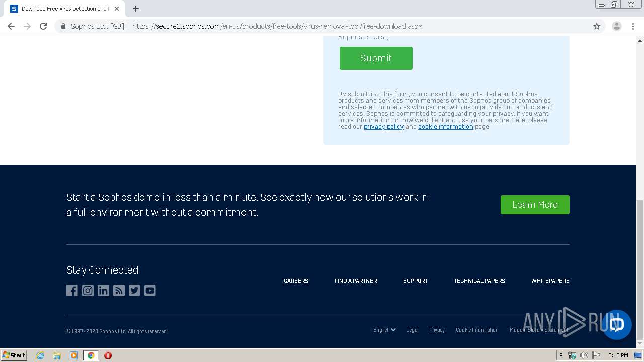Screen dimensions: 644x362
Task: Open the Privacy footer link
Action: [x=437, y=330]
